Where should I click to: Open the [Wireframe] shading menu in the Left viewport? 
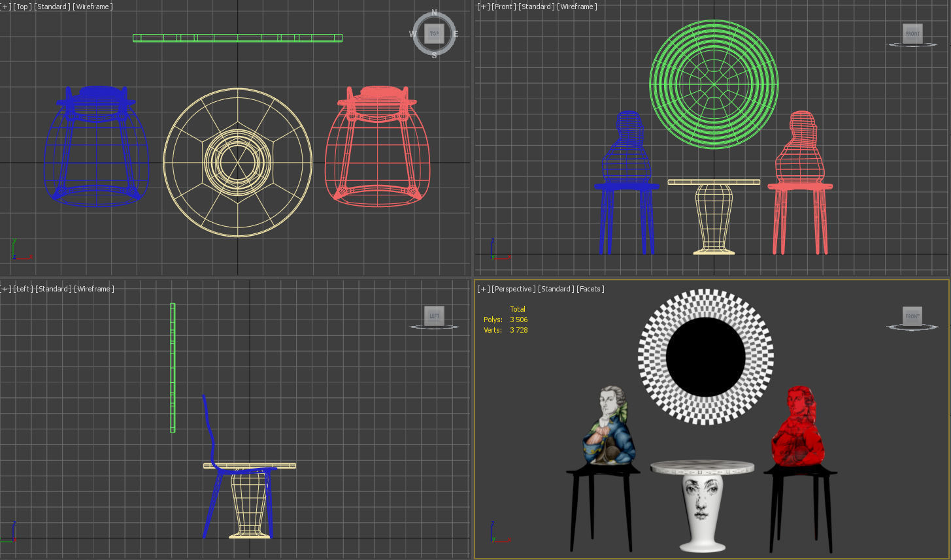point(94,289)
